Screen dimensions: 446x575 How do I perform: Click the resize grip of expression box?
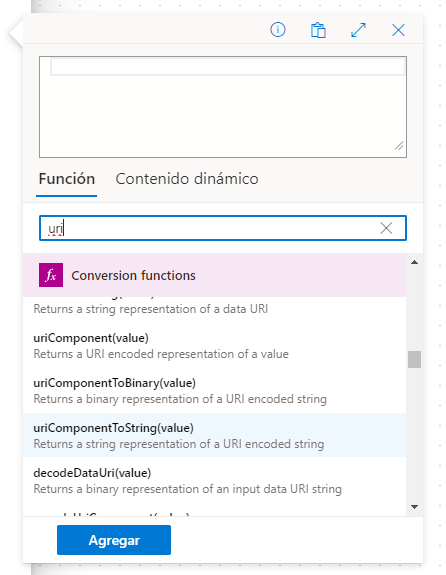399,146
